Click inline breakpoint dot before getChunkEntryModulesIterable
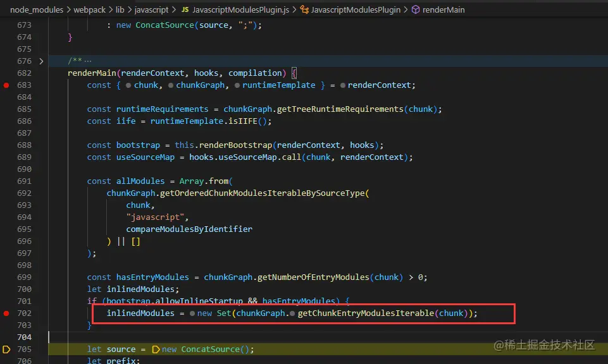The image size is (608, 364). [292, 313]
